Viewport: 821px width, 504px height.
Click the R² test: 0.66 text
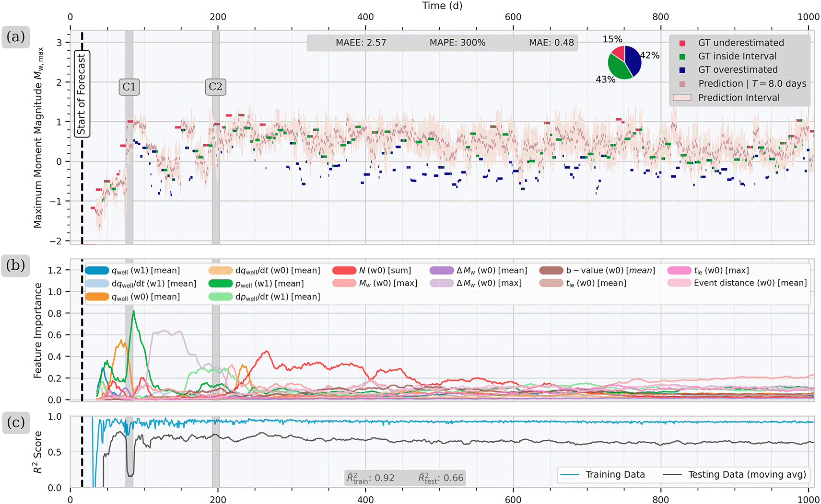[x=441, y=478]
